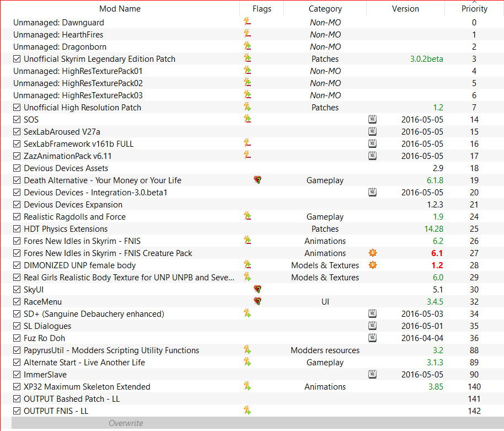Click the flag icon for OUTPUT FNIS - LL
The height and width of the screenshot is (431, 504).
(248, 411)
